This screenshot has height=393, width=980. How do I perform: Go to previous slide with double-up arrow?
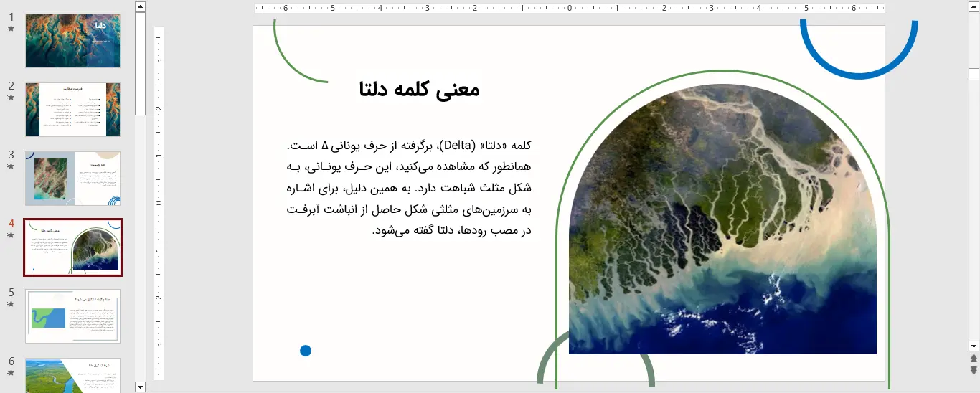pyautogui.click(x=974, y=358)
